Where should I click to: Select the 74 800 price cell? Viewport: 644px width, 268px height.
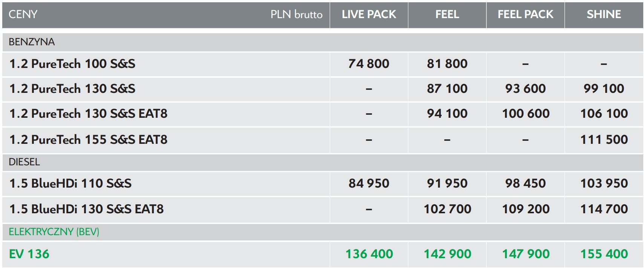pyautogui.click(x=369, y=64)
